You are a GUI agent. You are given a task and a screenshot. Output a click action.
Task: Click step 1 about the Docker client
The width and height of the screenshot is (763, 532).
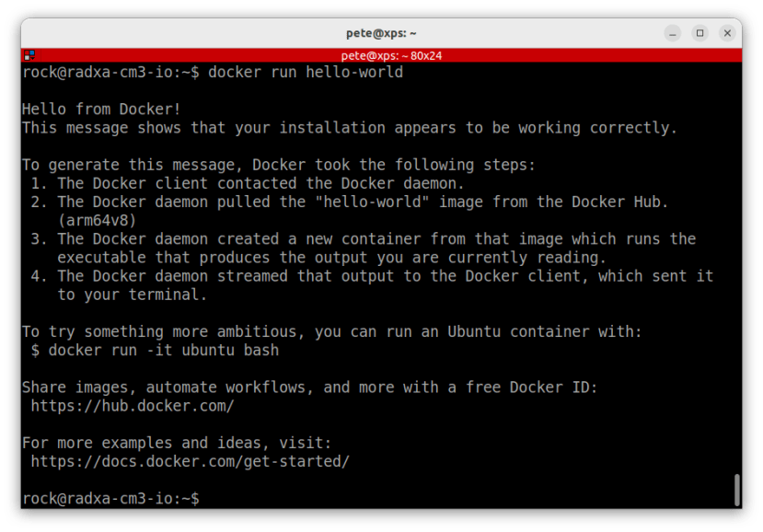pos(239,183)
